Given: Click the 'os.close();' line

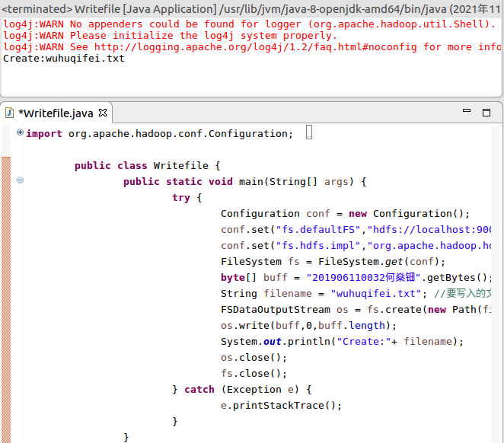Looking at the screenshot, I should [254, 358].
